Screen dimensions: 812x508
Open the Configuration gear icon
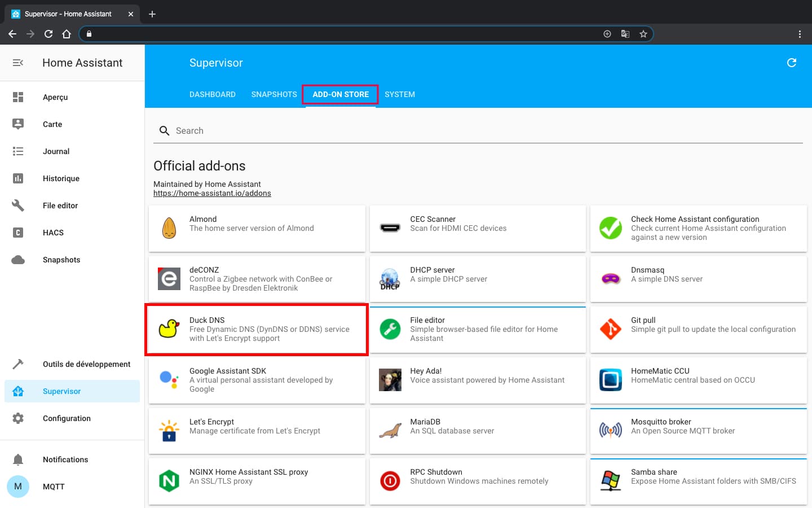(x=18, y=418)
